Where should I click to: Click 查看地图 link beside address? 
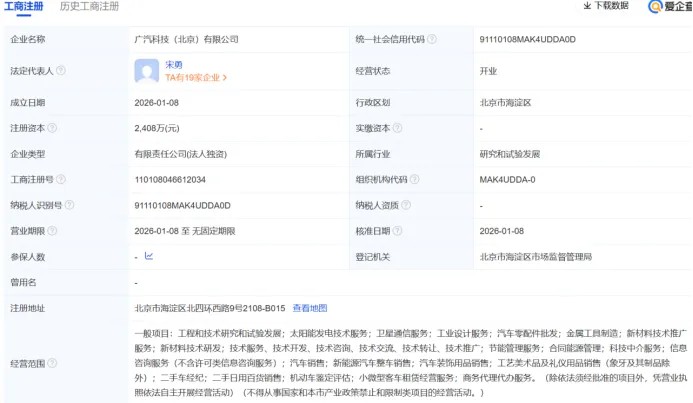click(x=309, y=309)
